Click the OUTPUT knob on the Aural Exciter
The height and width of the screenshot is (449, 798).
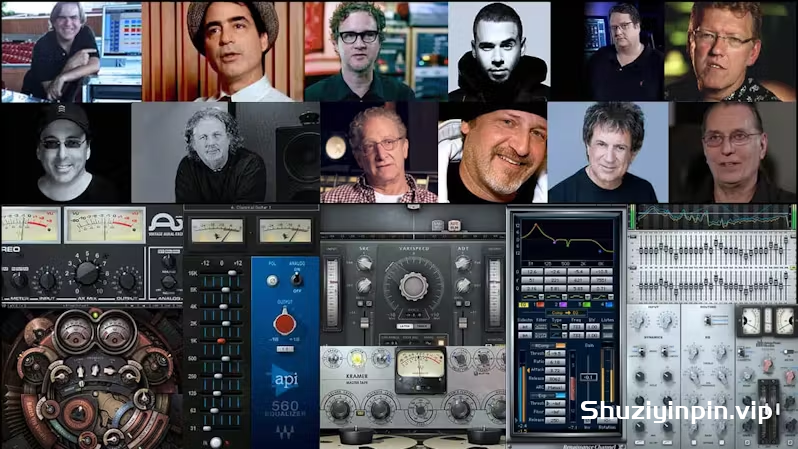[127, 280]
